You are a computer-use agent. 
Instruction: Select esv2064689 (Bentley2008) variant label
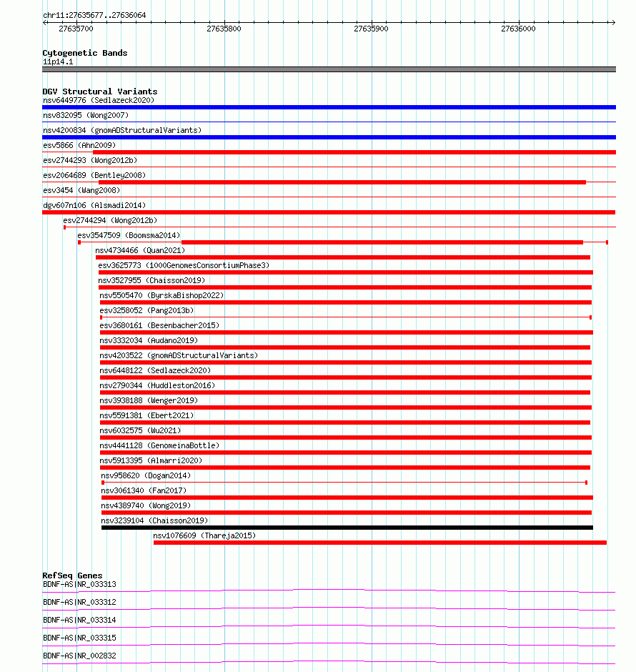coord(94,175)
